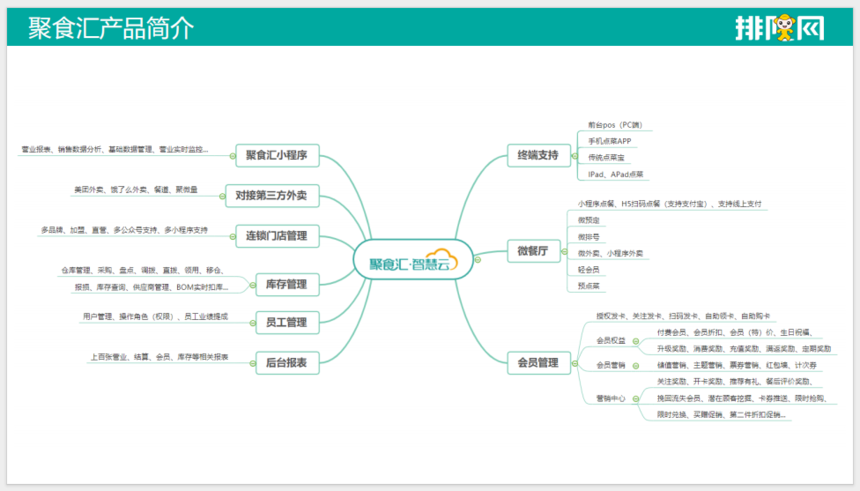The height and width of the screenshot is (491, 860).
Task: Click the 微预定 leaf
Action: pyautogui.click(x=589, y=221)
